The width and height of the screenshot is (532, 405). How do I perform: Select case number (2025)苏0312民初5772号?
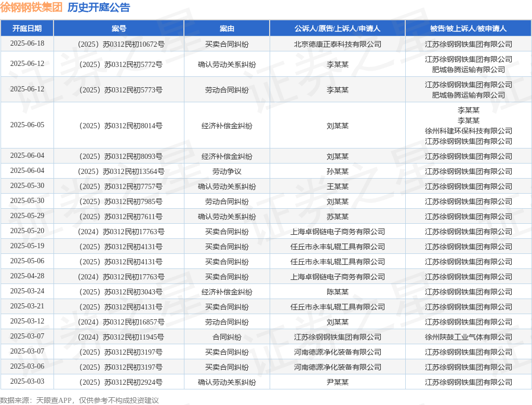click(x=121, y=64)
